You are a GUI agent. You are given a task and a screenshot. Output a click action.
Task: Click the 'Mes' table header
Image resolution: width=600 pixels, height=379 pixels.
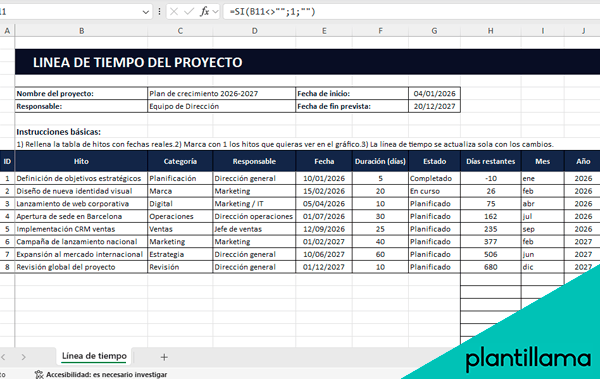(x=543, y=161)
